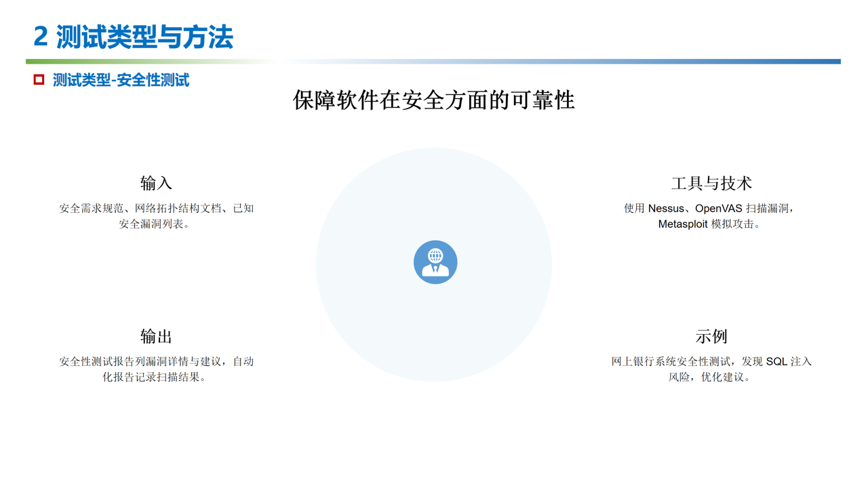Select the paragraph mentioning Nessus and OpenVAS
Viewport: 868px width, 488px height.
click(710, 216)
